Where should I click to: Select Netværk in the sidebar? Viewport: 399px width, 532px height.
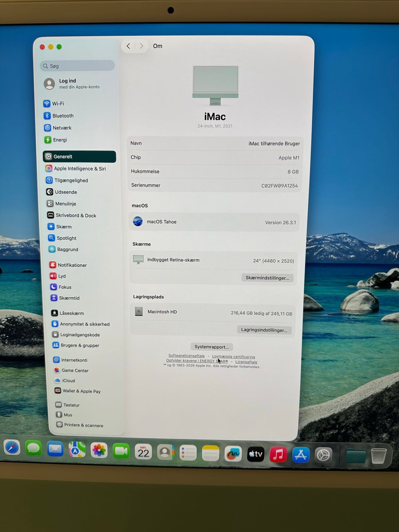(x=58, y=128)
